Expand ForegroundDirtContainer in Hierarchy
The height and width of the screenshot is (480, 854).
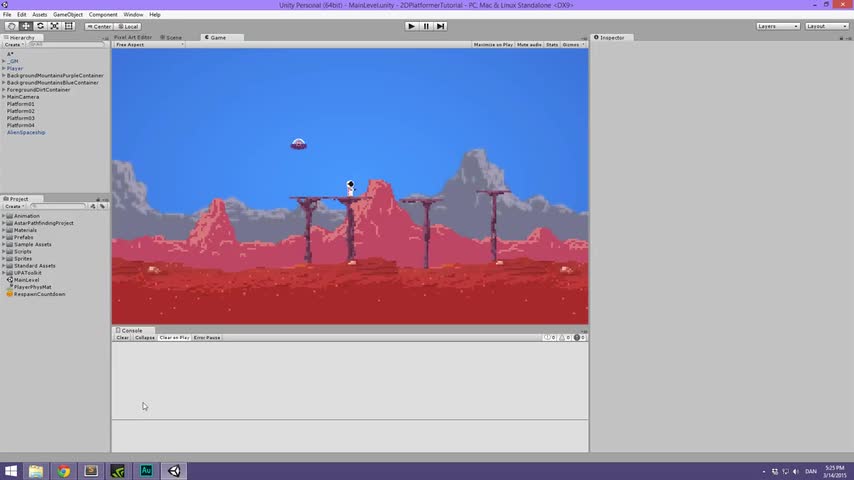tap(4, 90)
